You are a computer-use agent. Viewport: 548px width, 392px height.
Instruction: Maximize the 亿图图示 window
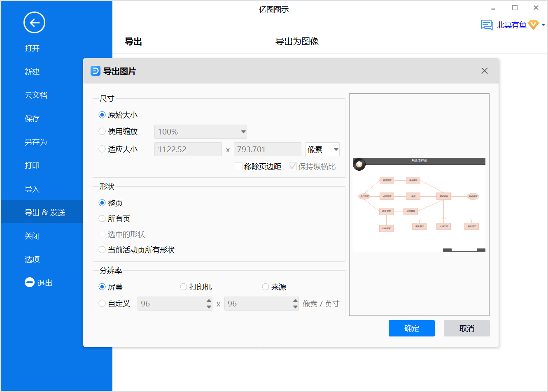(x=515, y=8)
